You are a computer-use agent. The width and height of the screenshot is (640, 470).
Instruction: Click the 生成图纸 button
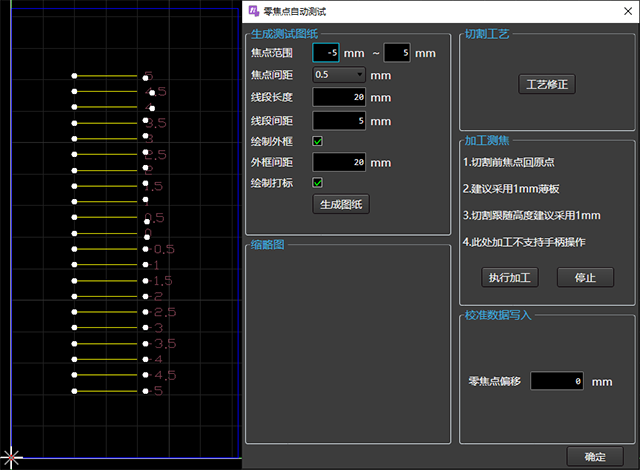(341, 204)
